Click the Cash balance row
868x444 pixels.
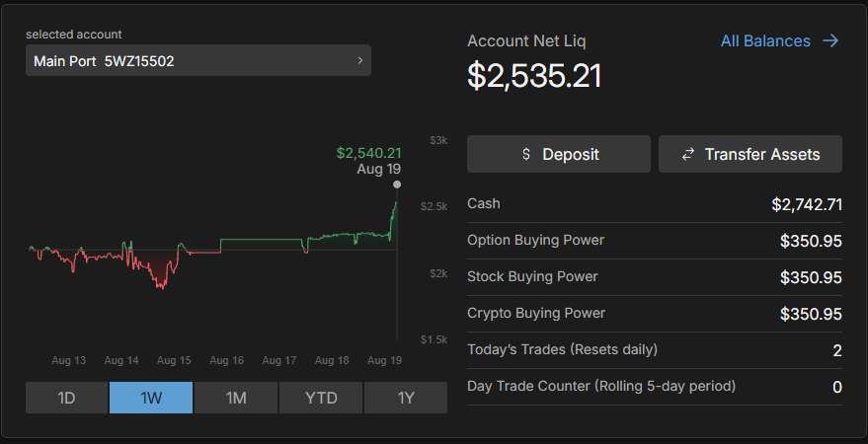[654, 204]
